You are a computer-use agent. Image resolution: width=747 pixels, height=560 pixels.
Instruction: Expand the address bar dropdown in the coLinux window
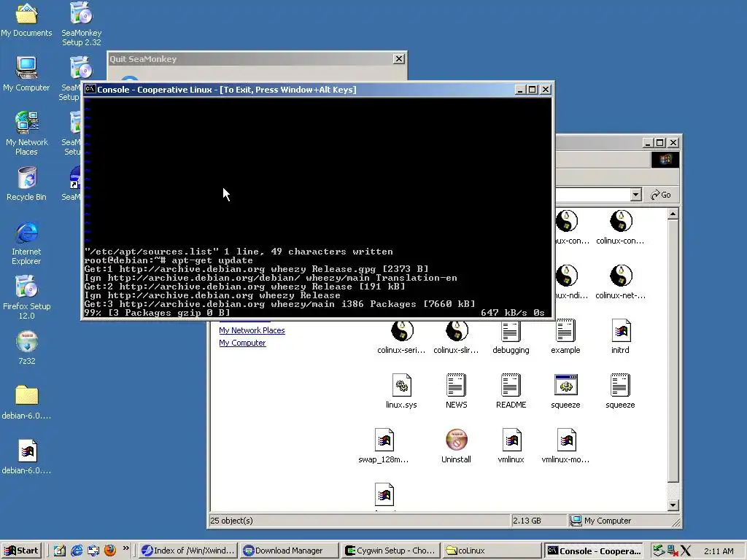(635, 194)
